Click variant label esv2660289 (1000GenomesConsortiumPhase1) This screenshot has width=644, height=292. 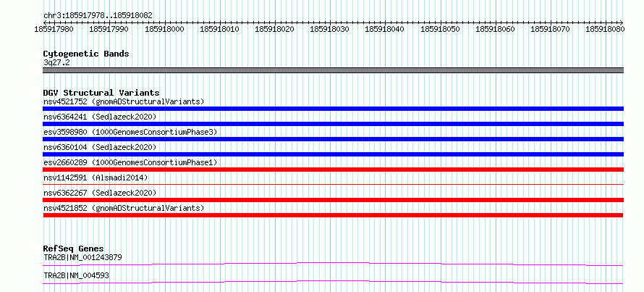coord(130,162)
